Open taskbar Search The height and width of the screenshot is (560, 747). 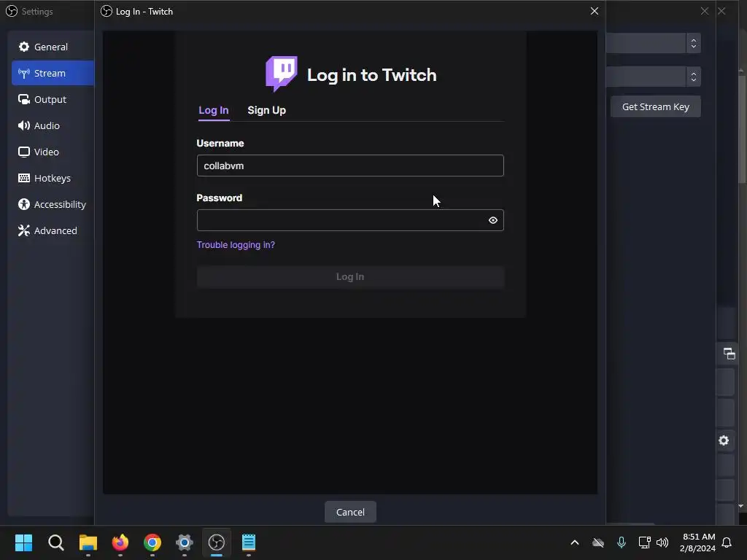pyautogui.click(x=55, y=542)
